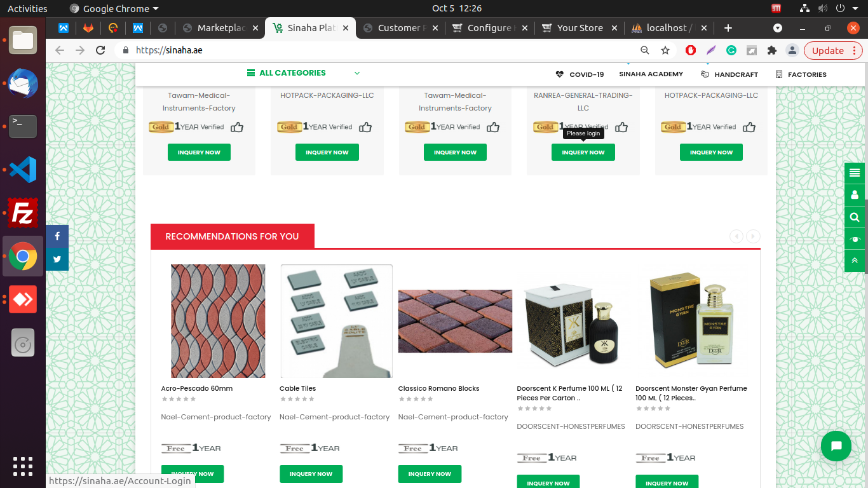This screenshot has width=868, height=488.
Task: Click the Monster Gyan perfume image
Action: (691, 321)
